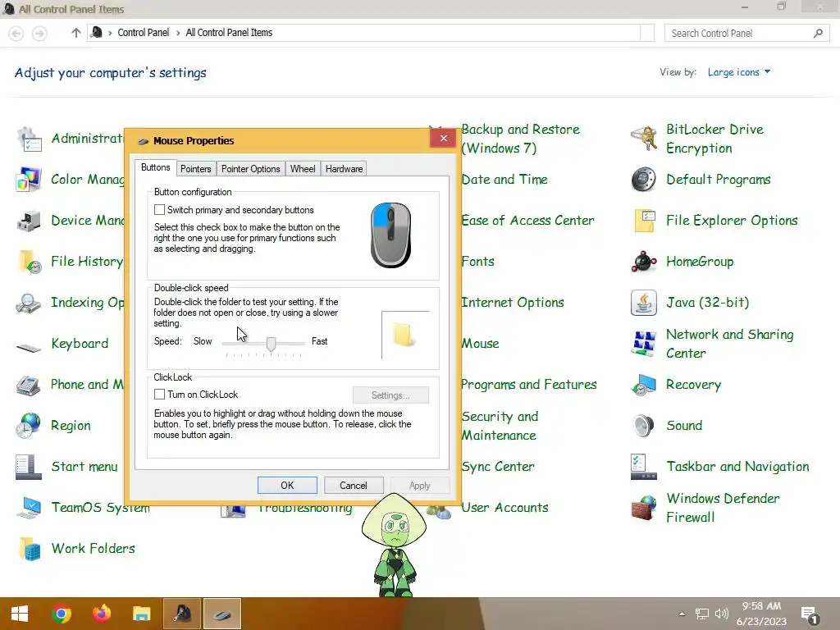Open the Programs and Features link

(x=529, y=385)
